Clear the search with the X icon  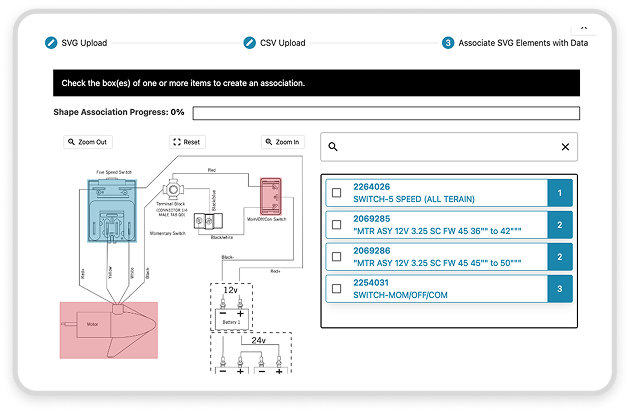click(564, 147)
